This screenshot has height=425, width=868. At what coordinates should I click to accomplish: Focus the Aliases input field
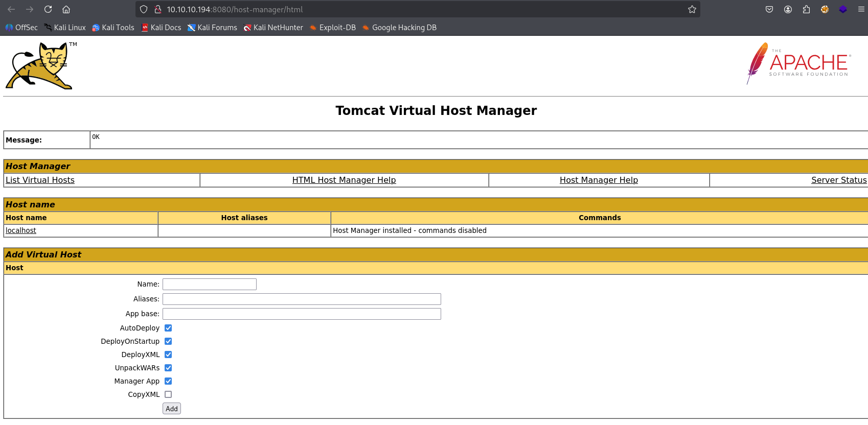click(302, 299)
